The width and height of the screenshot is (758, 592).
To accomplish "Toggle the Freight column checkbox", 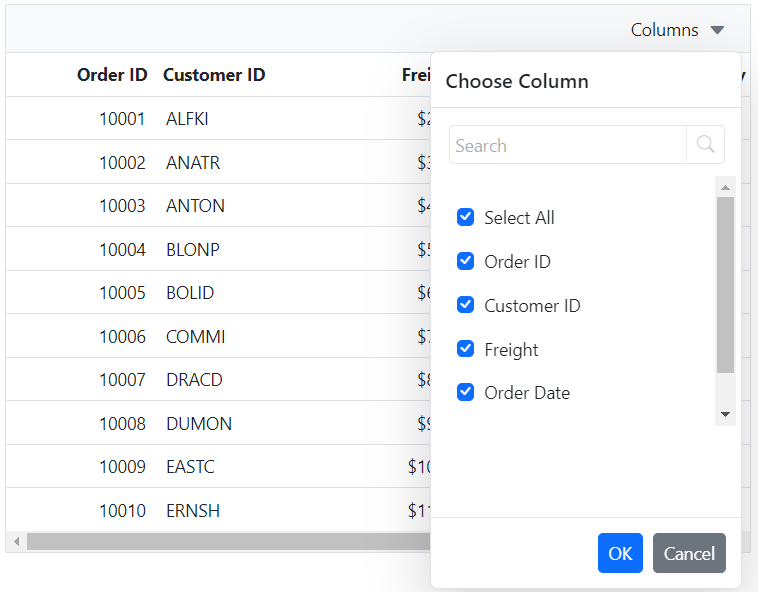I will [x=466, y=349].
